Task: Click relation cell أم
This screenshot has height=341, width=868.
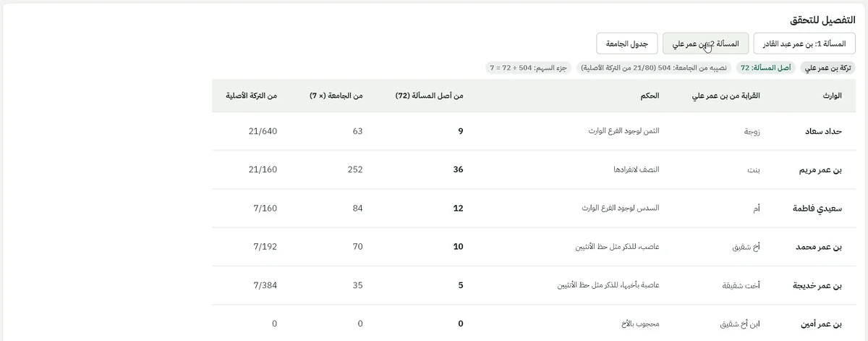Action: [757, 209]
